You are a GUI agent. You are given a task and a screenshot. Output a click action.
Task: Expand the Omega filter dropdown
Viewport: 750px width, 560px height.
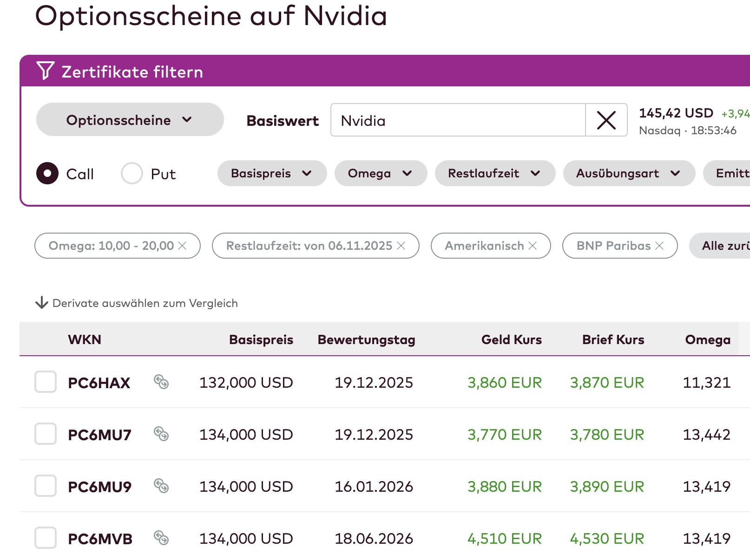(380, 173)
